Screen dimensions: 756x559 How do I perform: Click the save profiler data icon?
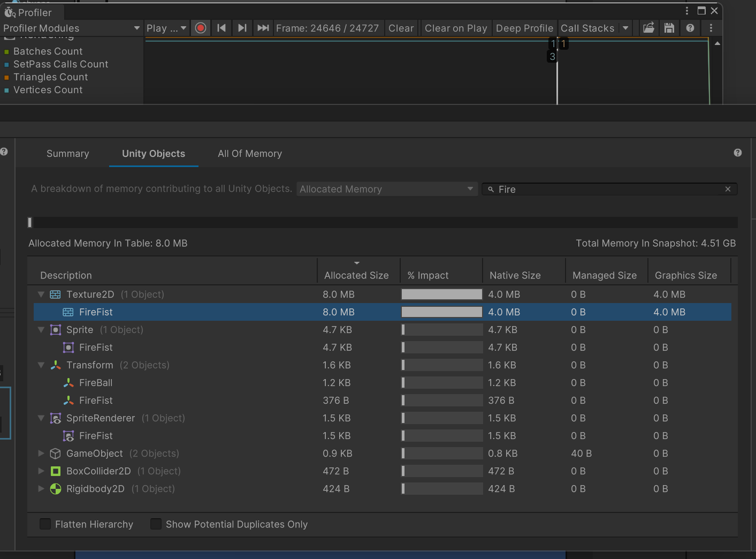coord(669,28)
